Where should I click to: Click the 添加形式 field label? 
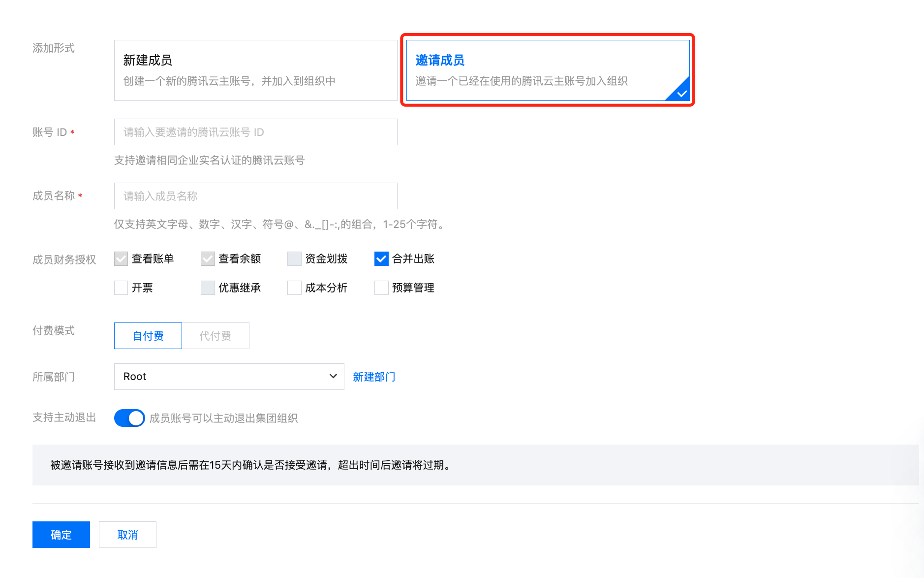(54, 48)
